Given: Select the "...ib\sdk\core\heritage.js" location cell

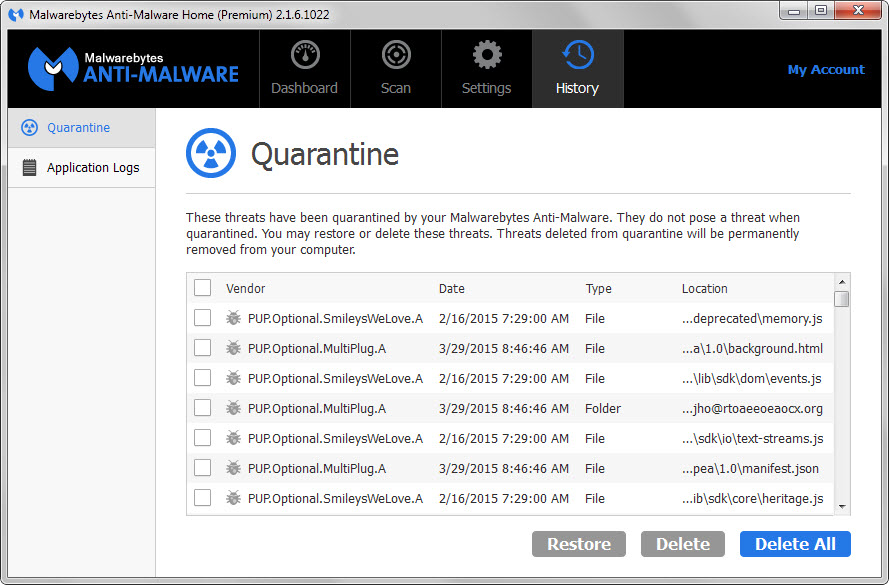Looking at the screenshot, I should pyautogui.click(x=752, y=499).
